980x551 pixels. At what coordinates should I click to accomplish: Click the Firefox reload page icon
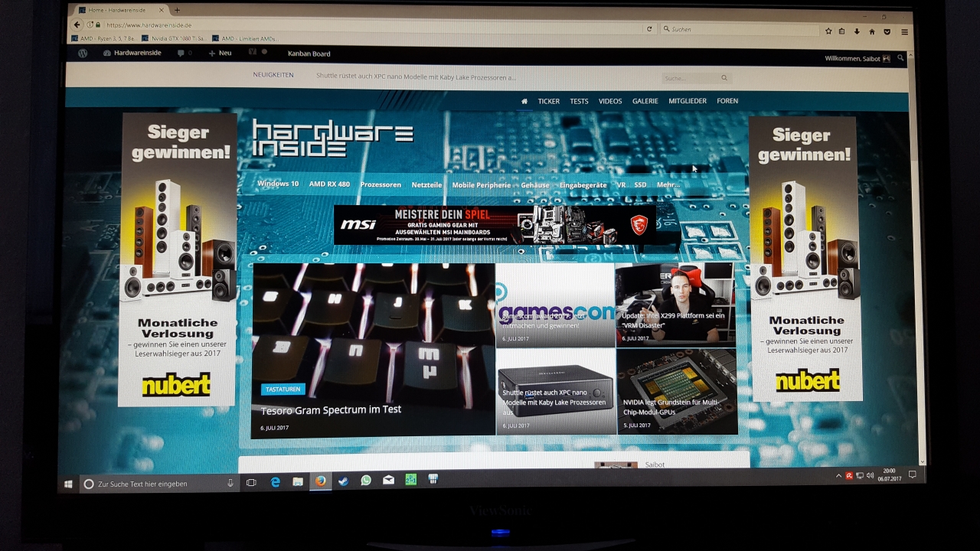pos(649,29)
